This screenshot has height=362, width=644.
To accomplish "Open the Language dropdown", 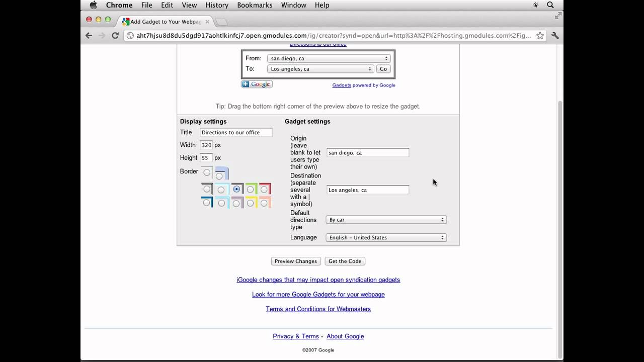I will tap(386, 237).
